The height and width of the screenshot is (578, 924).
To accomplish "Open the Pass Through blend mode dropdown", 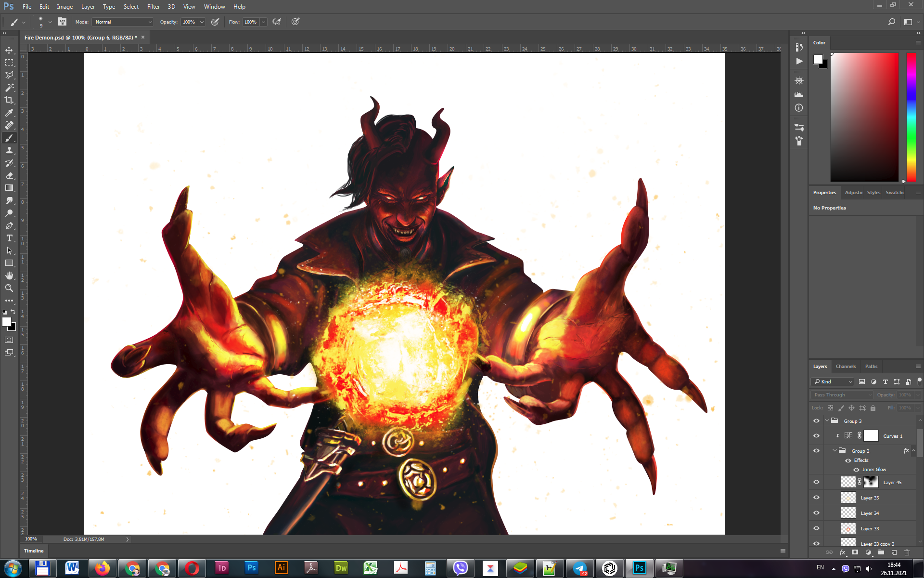I will [x=842, y=395].
